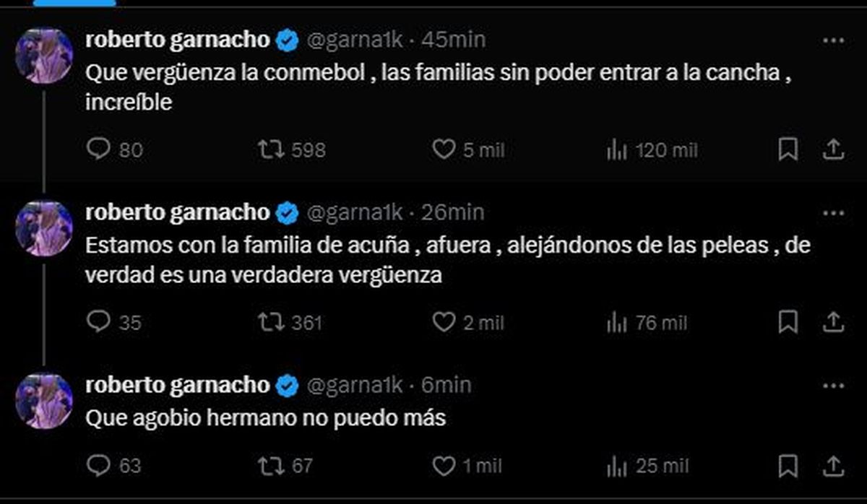
Task: Share the 'familia de acuña' tweet
Action: tap(833, 321)
